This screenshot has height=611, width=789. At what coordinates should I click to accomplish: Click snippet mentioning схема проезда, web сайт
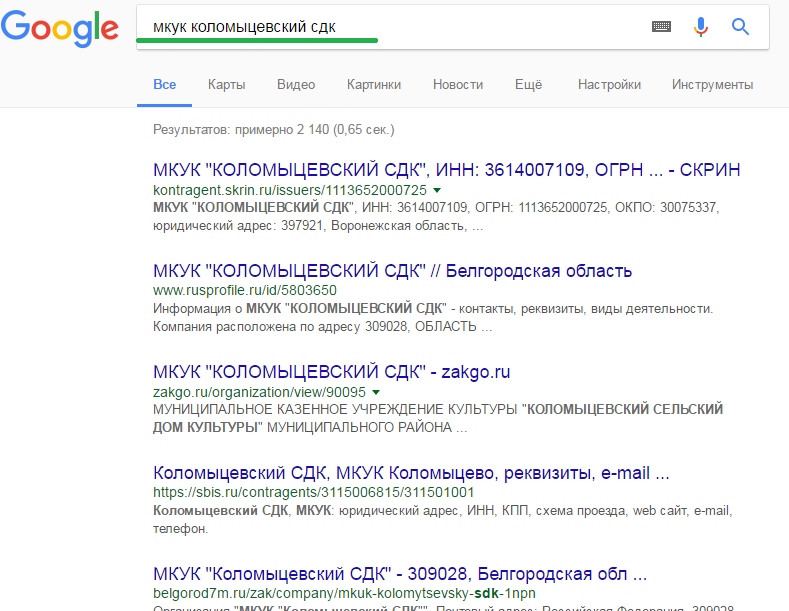click(443, 520)
